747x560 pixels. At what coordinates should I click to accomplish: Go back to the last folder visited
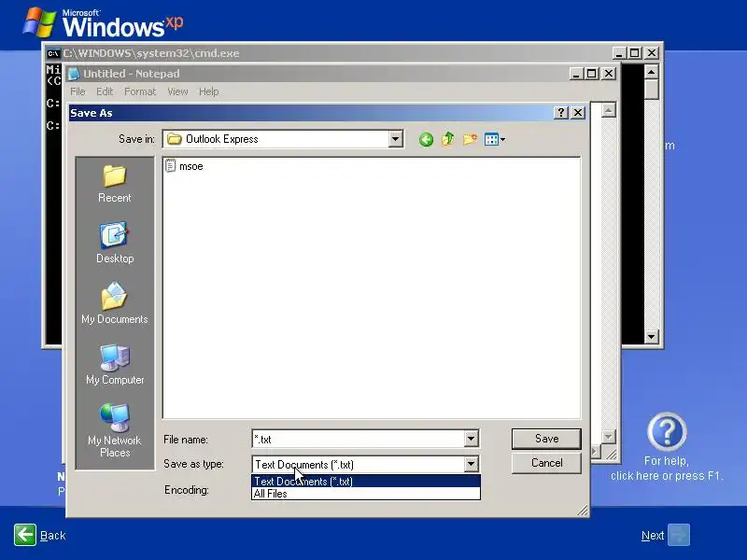(426, 139)
